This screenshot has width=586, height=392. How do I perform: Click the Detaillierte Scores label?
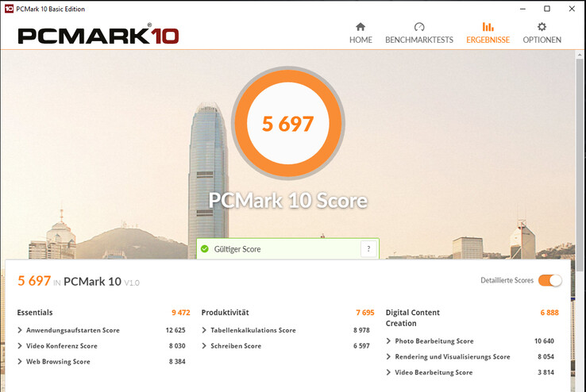(507, 280)
